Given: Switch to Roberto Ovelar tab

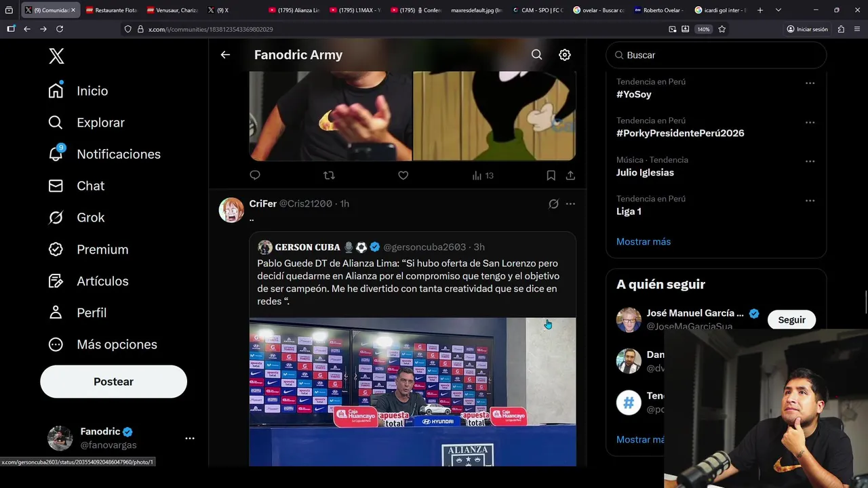Looking at the screenshot, I should coord(658,10).
